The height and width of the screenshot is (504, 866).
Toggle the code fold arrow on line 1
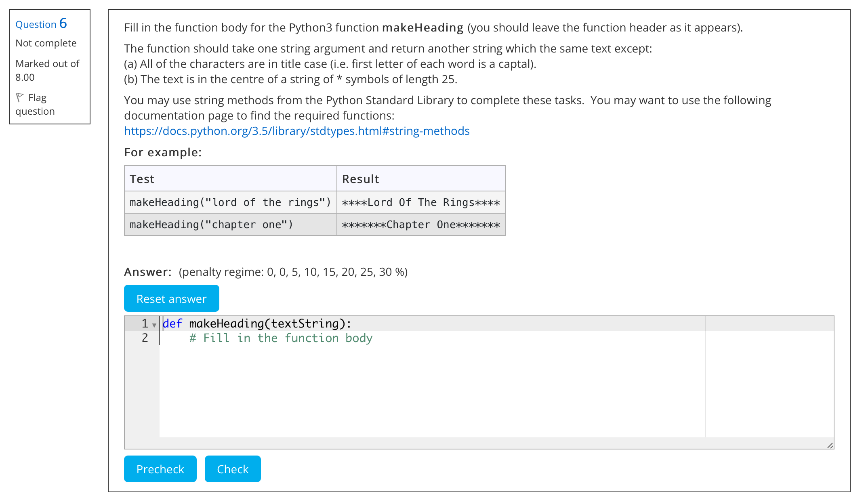click(x=154, y=325)
